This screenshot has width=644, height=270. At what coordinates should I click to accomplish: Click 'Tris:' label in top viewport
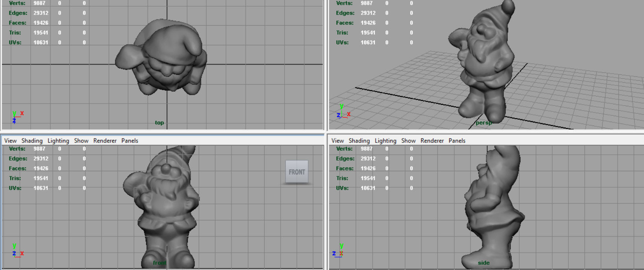point(15,33)
